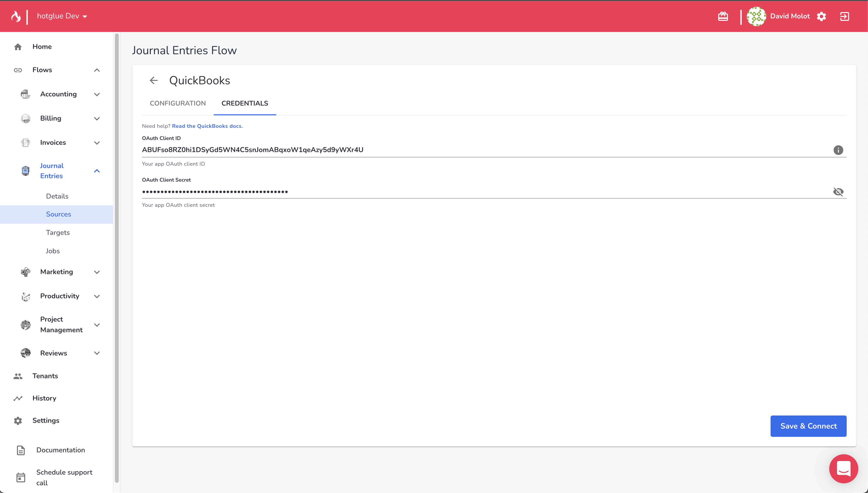Open the Documentation page icon

pos(21,450)
